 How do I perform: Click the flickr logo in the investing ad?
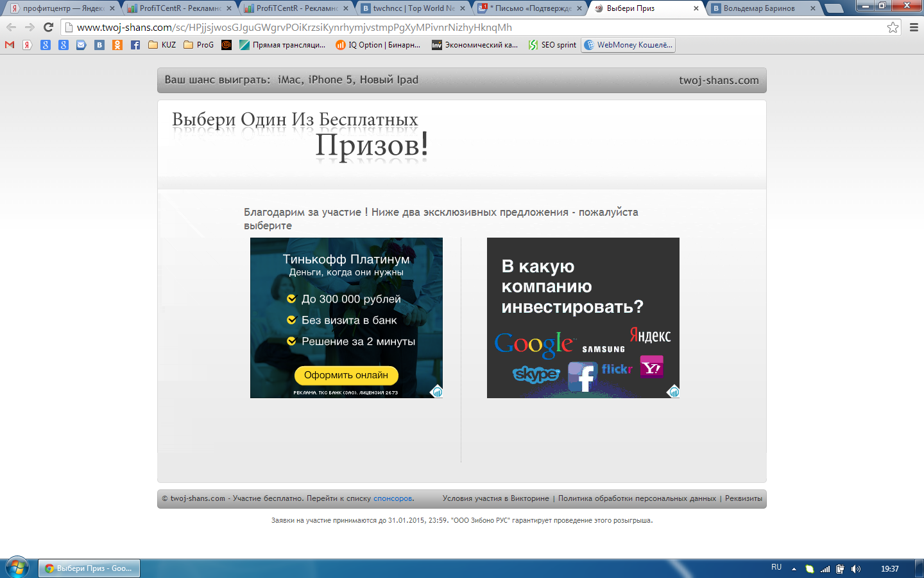tap(617, 369)
